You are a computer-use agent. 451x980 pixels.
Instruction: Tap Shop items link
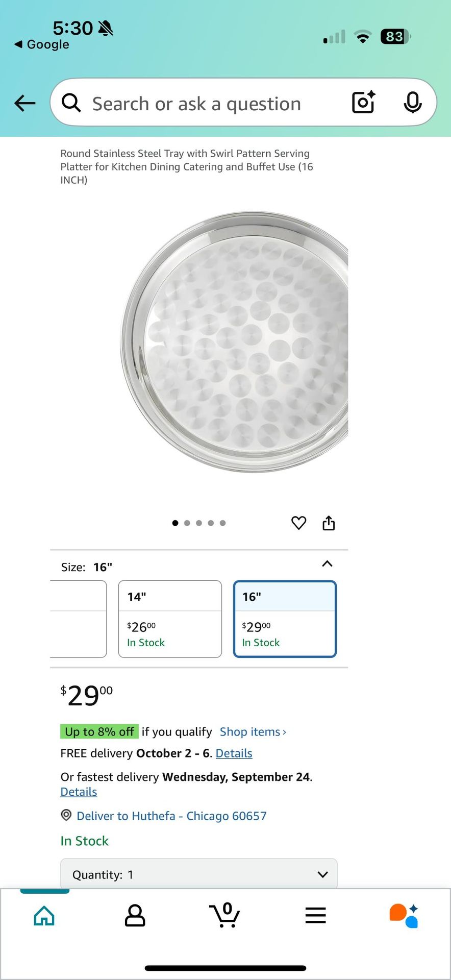pos(253,732)
